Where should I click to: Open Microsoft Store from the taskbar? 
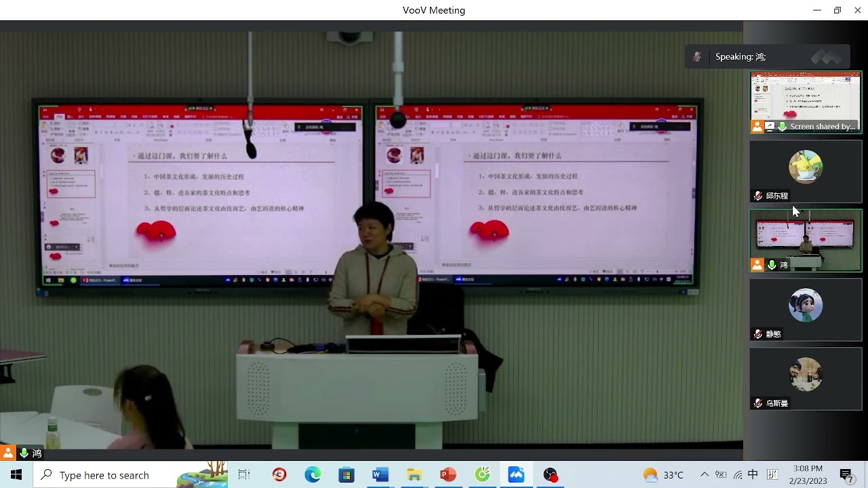pos(347,474)
